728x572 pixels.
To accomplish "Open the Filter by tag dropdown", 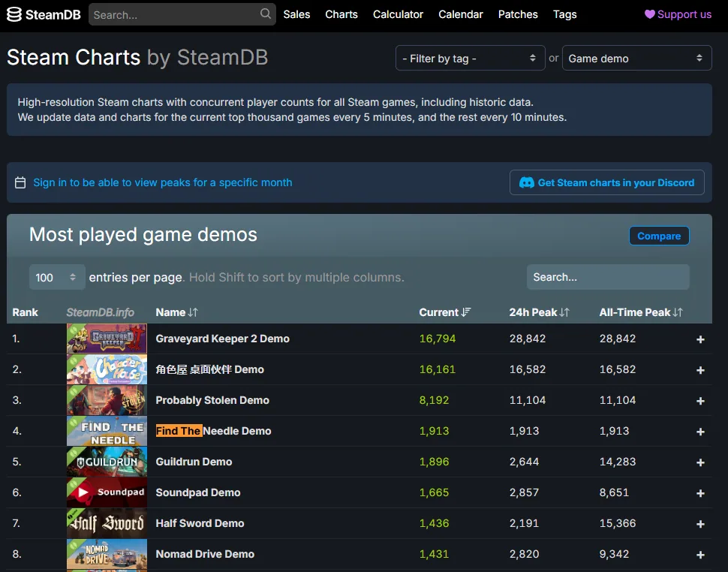I will tap(470, 58).
